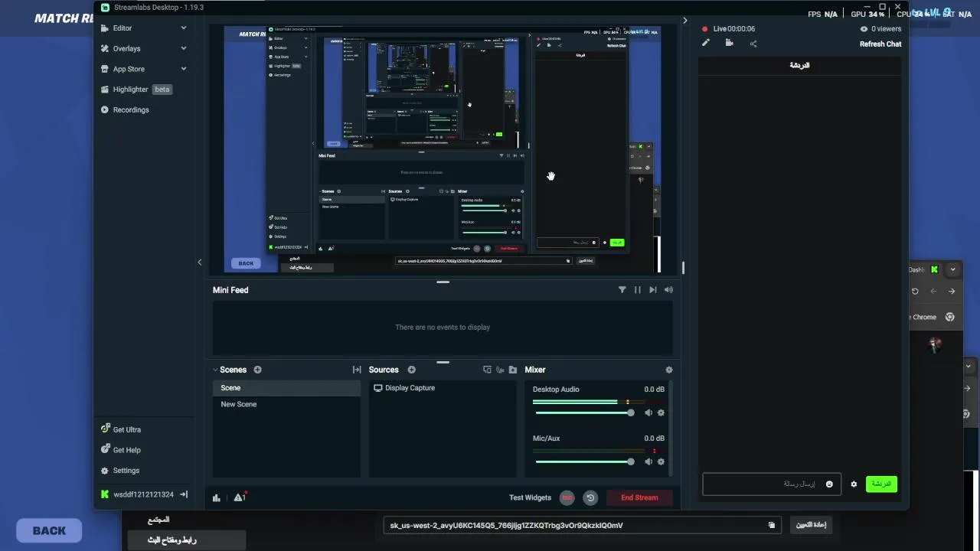Open Mic/Aux settings gear

661,461
